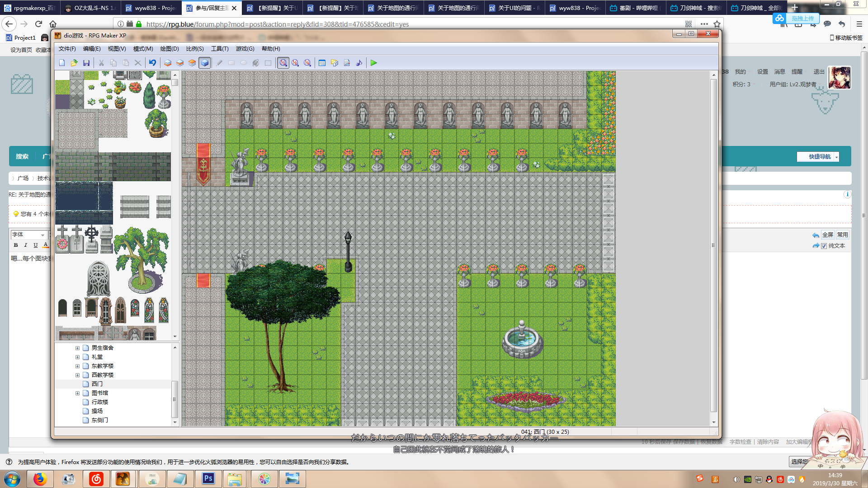Select the 操场 map in tree
Viewport: 868px width, 488px height.
[97, 411]
